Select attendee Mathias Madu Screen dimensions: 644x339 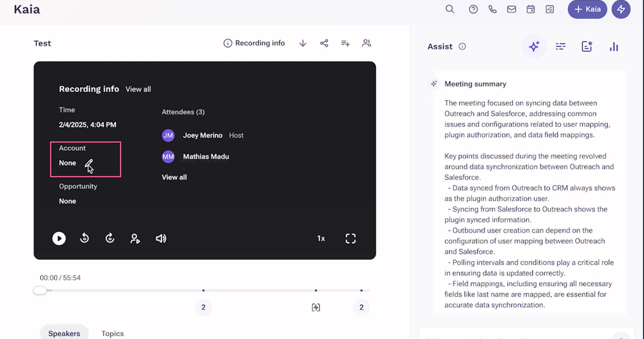206,156
